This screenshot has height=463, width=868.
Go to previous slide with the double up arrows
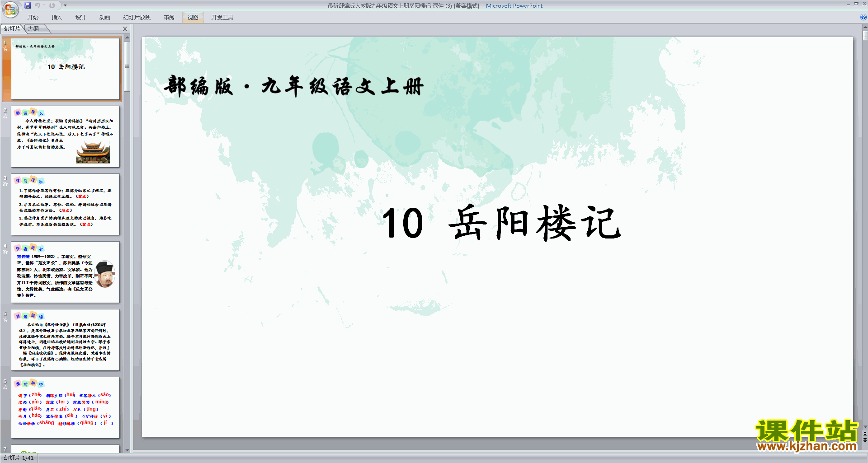(865, 434)
